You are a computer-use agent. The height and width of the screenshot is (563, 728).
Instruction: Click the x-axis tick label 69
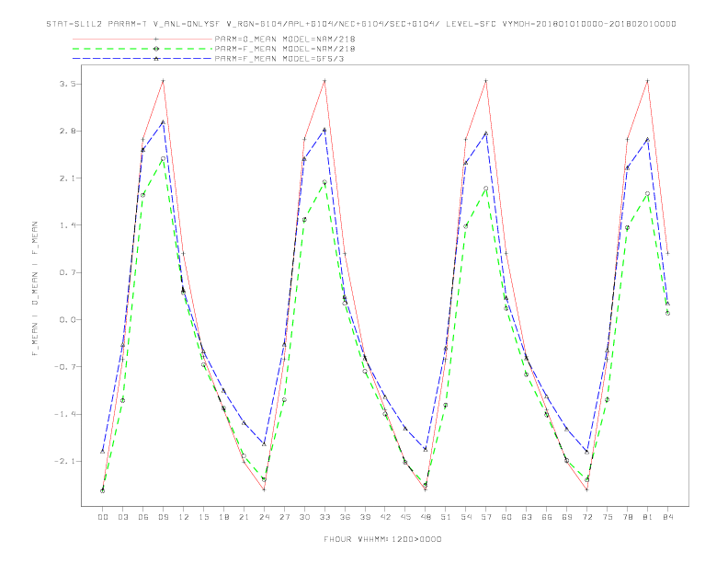click(x=567, y=517)
